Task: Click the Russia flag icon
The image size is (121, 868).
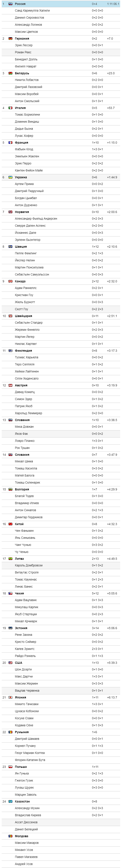Action: coord(10,4)
